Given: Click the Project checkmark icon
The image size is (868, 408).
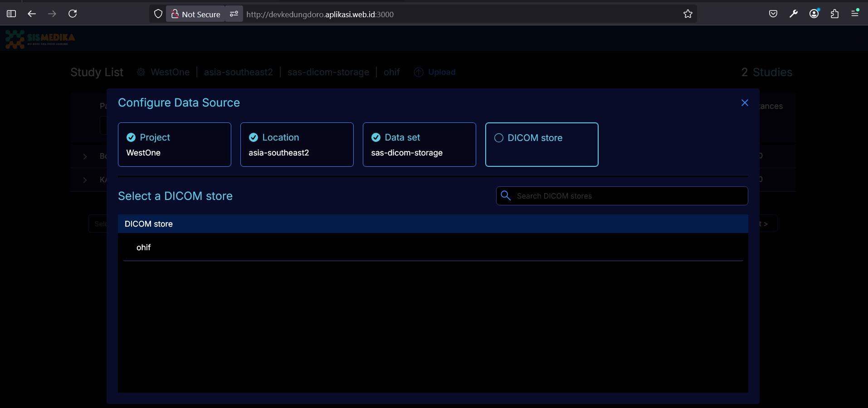Looking at the screenshot, I should point(131,137).
